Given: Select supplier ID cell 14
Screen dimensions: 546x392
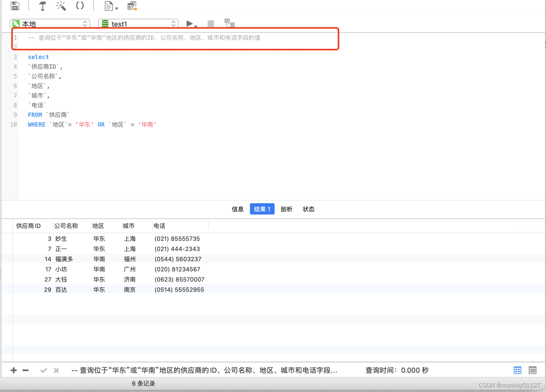Looking at the screenshot, I should (48, 259).
